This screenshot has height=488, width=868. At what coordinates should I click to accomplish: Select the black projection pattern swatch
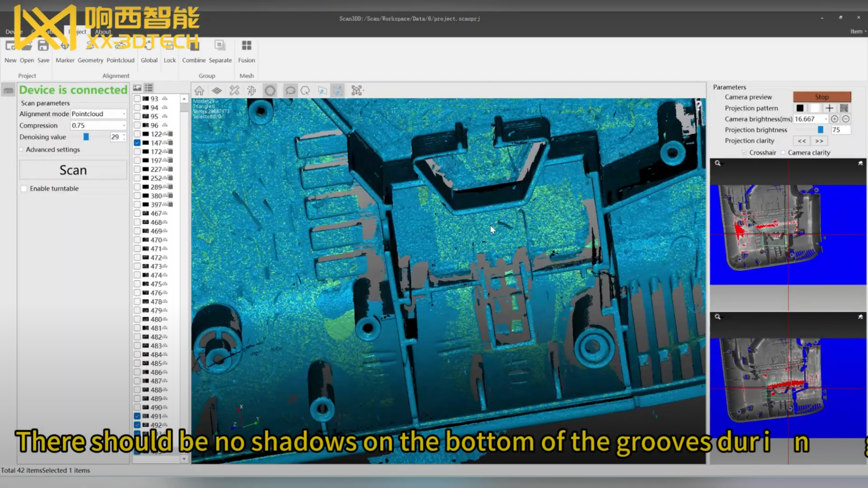click(x=800, y=108)
